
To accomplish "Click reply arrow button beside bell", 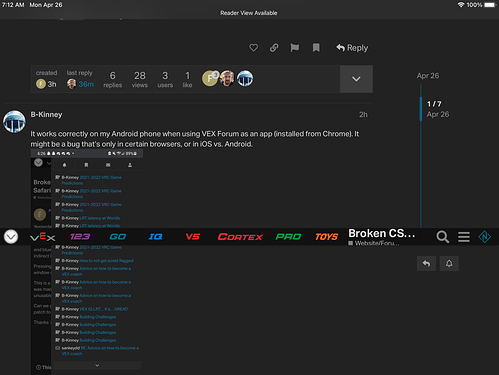I will coord(426,264).
